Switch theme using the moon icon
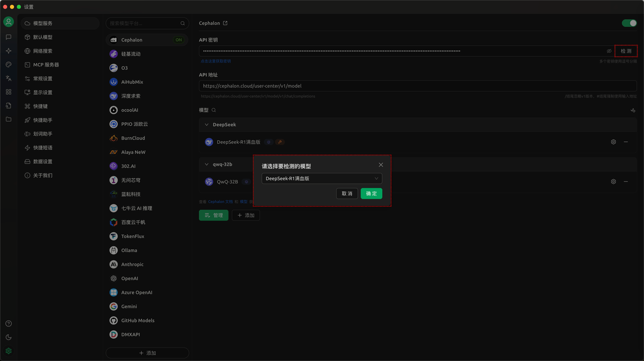This screenshot has height=361, width=644. (x=9, y=337)
